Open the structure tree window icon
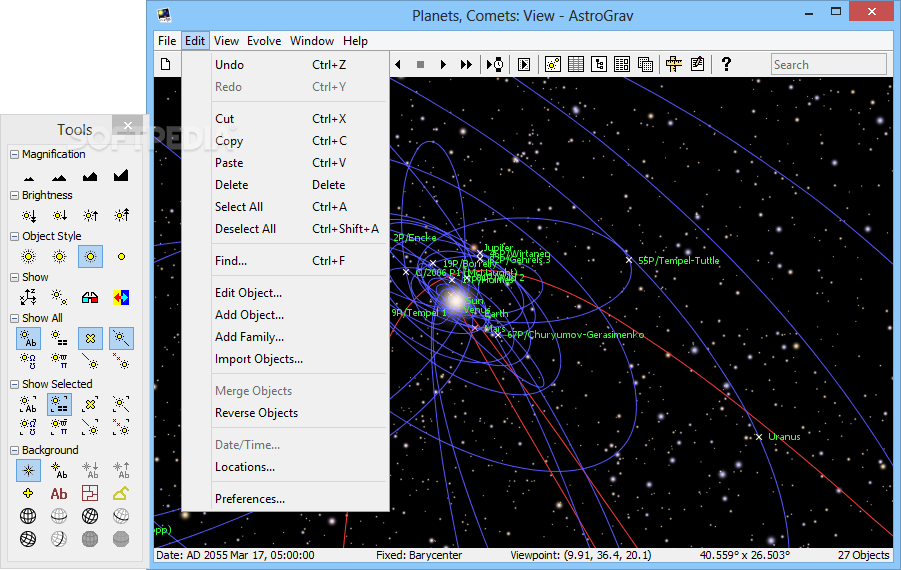This screenshot has height=570, width=901. tap(599, 64)
